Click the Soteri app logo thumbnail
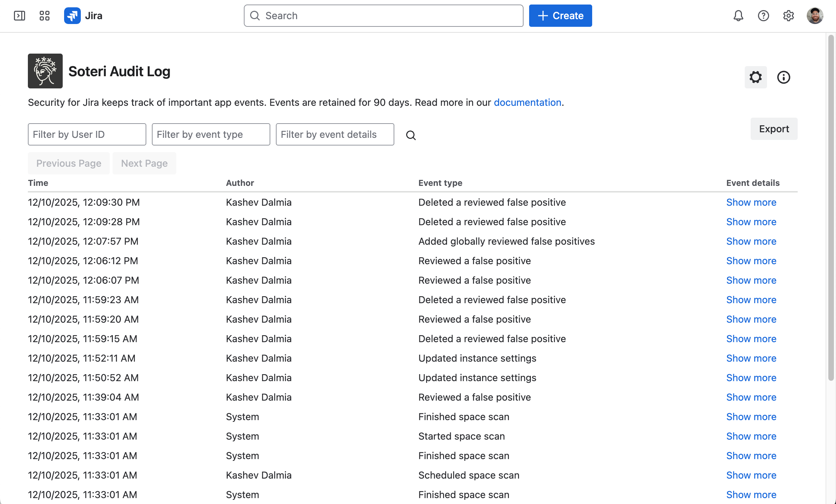Screen dimensions: 836x504 coord(45,71)
